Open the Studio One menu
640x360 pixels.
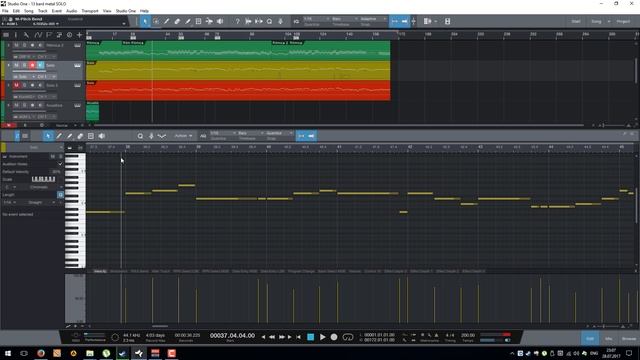(x=126, y=11)
